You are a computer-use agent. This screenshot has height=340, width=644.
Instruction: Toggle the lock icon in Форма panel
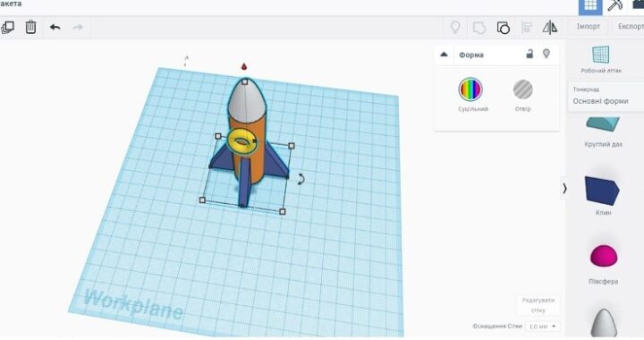(x=530, y=54)
